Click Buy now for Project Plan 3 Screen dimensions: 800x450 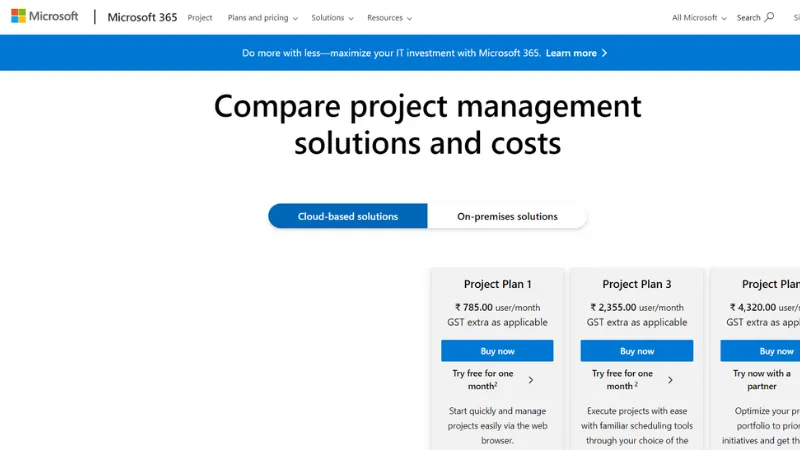(637, 351)
